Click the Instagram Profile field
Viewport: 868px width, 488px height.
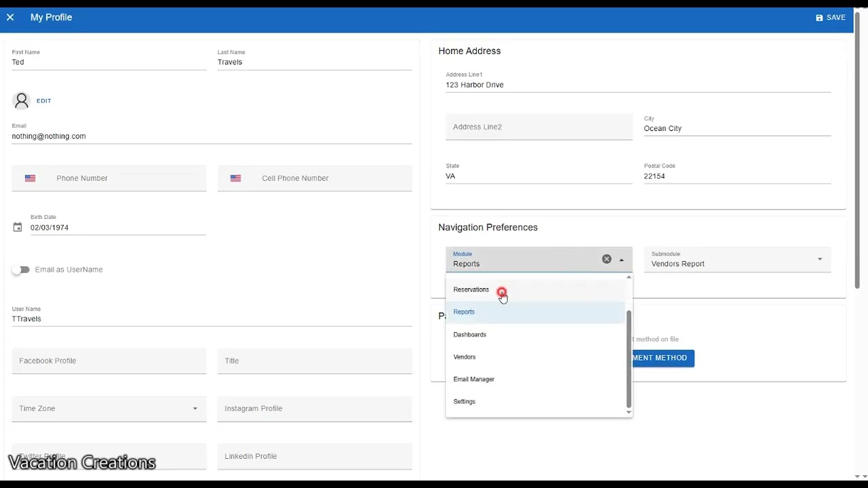pyautogui.click(x=315, y=409)
